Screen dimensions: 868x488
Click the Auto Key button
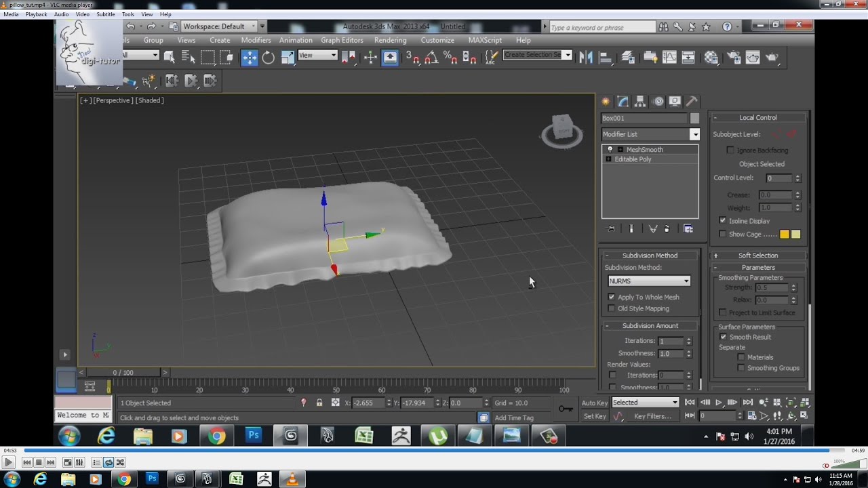point(594,403)
